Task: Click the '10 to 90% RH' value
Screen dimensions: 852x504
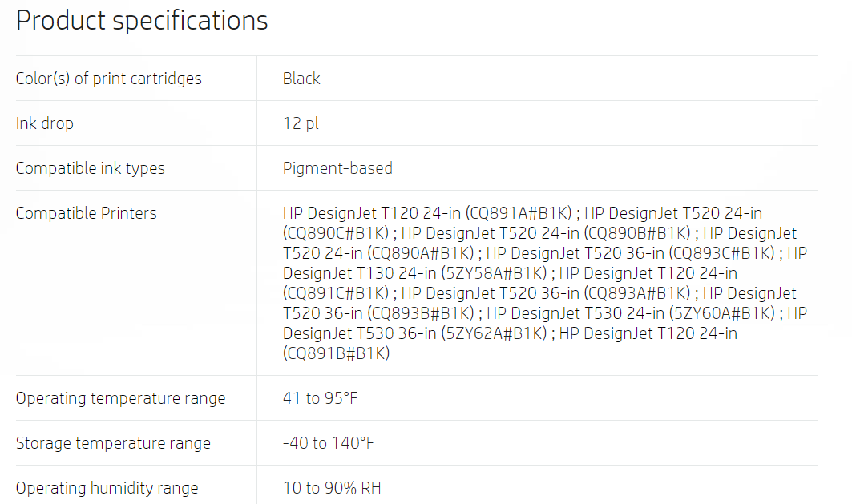Action: [x=332, y=488]
